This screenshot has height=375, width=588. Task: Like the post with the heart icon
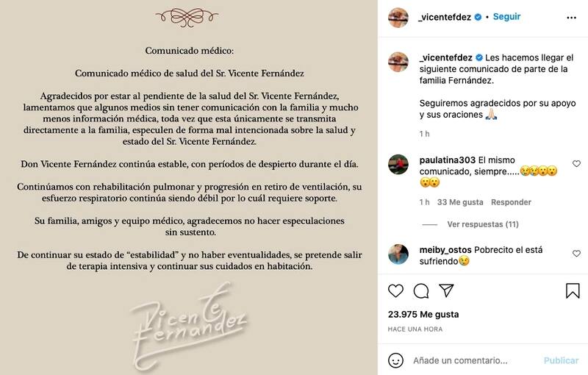pos(395,291)
